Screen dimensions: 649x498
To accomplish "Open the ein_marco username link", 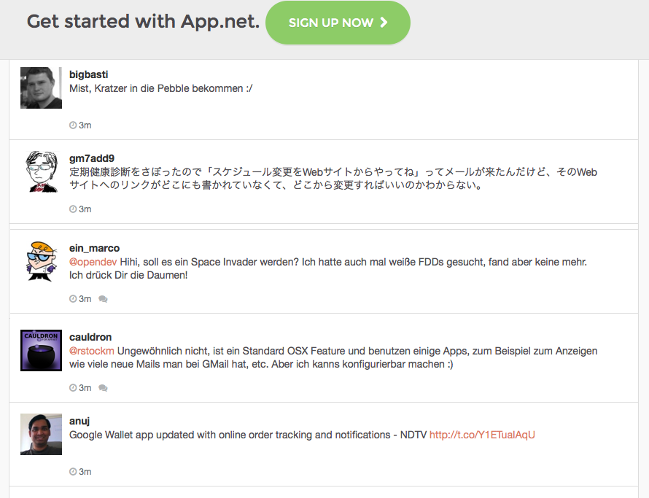I will [94, 248].
